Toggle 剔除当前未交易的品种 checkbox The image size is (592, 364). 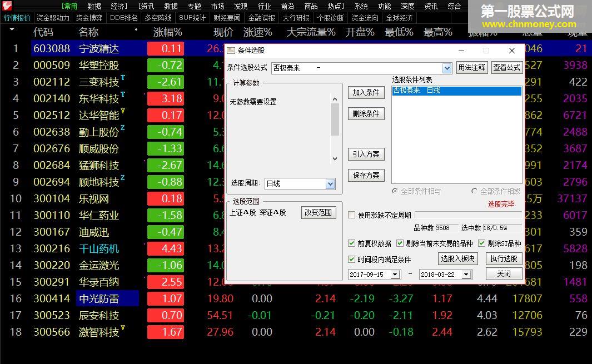pos(400,243)
